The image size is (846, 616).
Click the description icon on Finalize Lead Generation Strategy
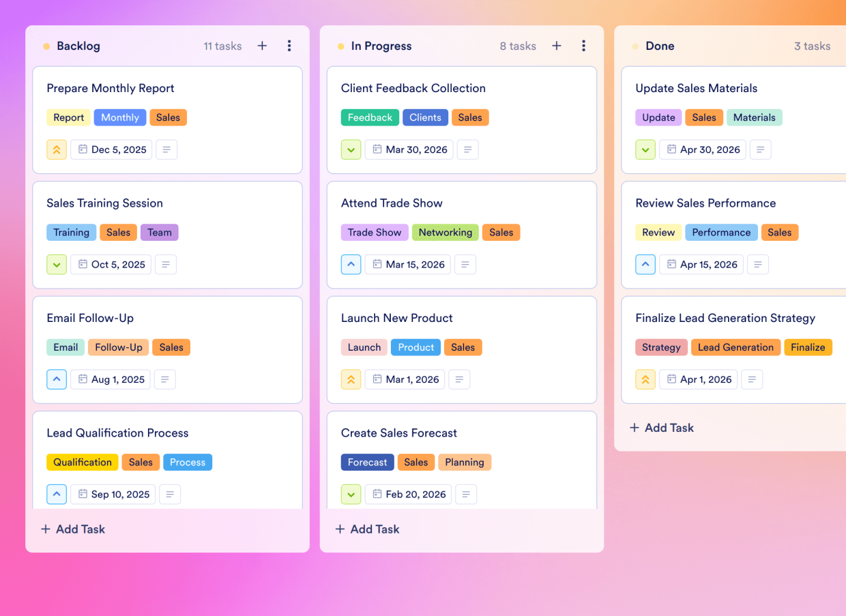752,379
